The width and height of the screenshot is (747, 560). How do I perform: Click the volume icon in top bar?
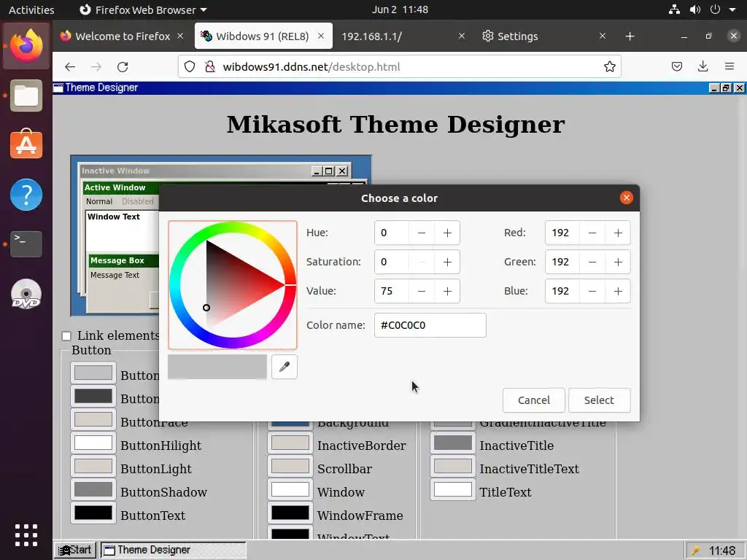[694, 9]
